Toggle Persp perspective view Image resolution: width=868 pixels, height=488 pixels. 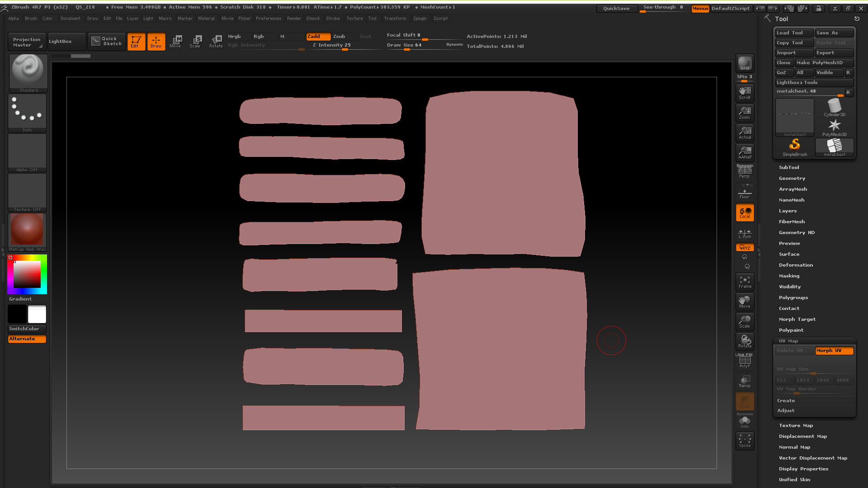coord(745,172)
